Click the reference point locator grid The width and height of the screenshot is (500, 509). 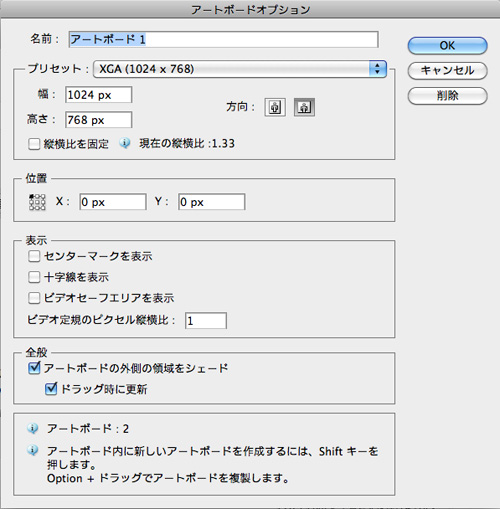(37, 202)
